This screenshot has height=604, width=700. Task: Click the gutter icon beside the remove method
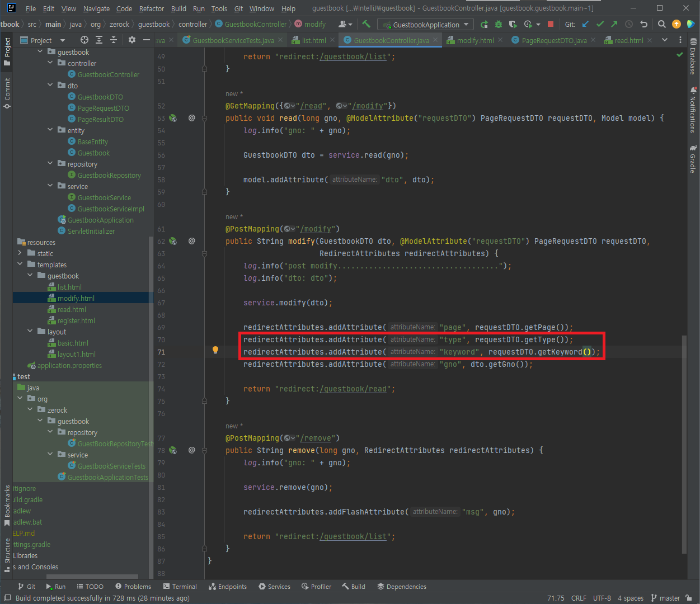[173, 450]
